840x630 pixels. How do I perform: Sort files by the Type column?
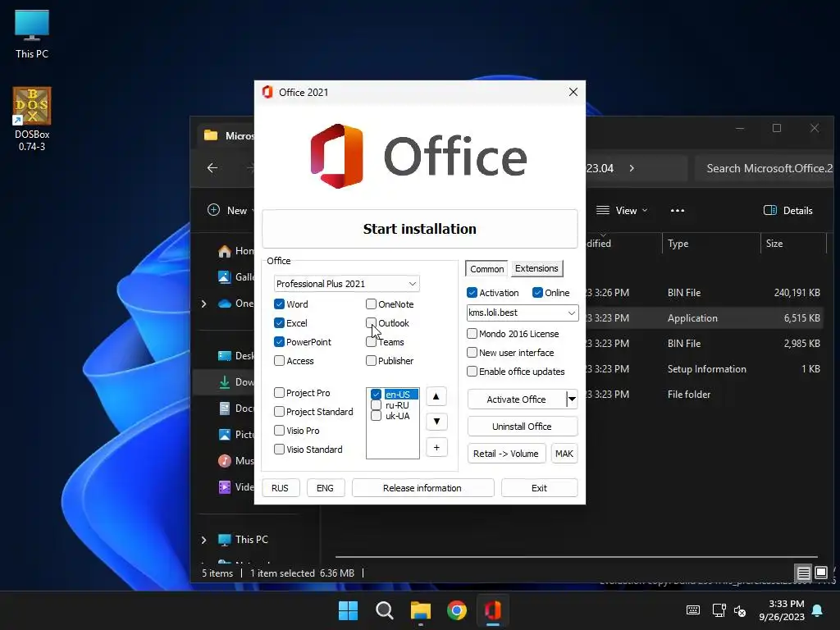click(x=710, y=244)
